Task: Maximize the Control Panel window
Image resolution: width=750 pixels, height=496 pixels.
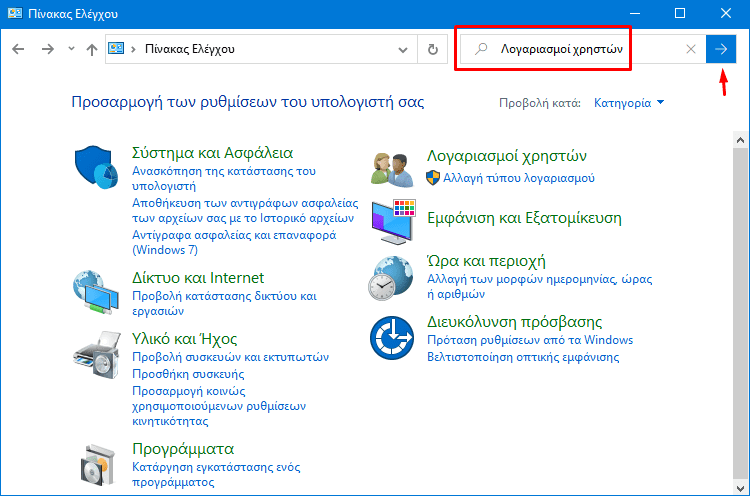Action: click(x=680, y=13)
